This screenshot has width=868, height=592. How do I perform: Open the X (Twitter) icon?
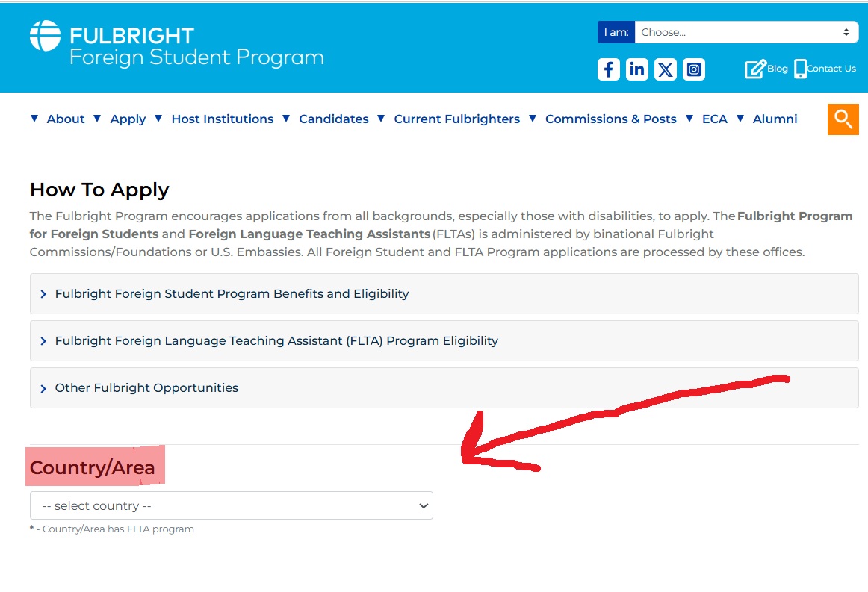pyautogui.click(x=665, y=69)
